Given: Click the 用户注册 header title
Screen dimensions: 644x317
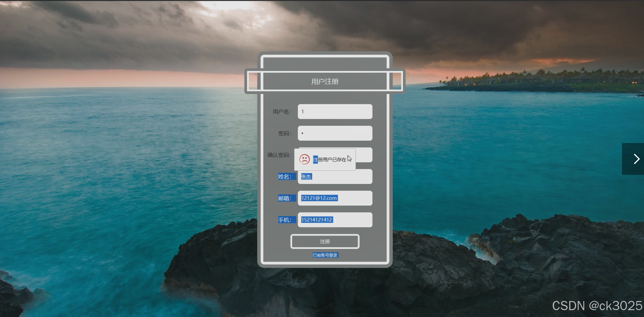Looking at the screenshot, I should [325, 82].
